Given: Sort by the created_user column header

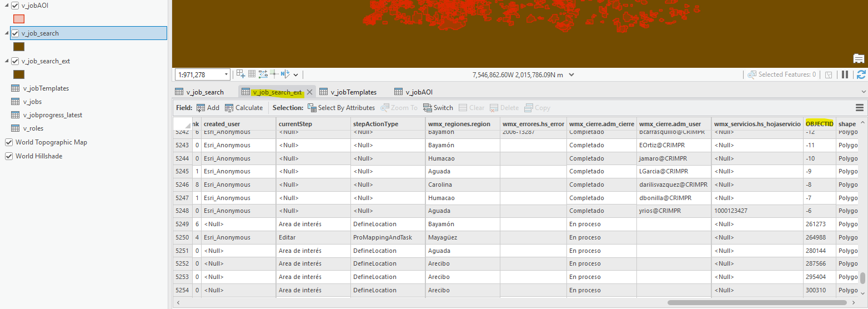Looking at the screenshot, I should [x=238, y=124].
